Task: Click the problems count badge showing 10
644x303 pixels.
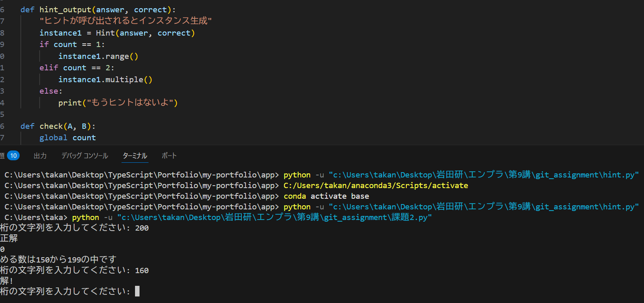Action: [13, 156]
